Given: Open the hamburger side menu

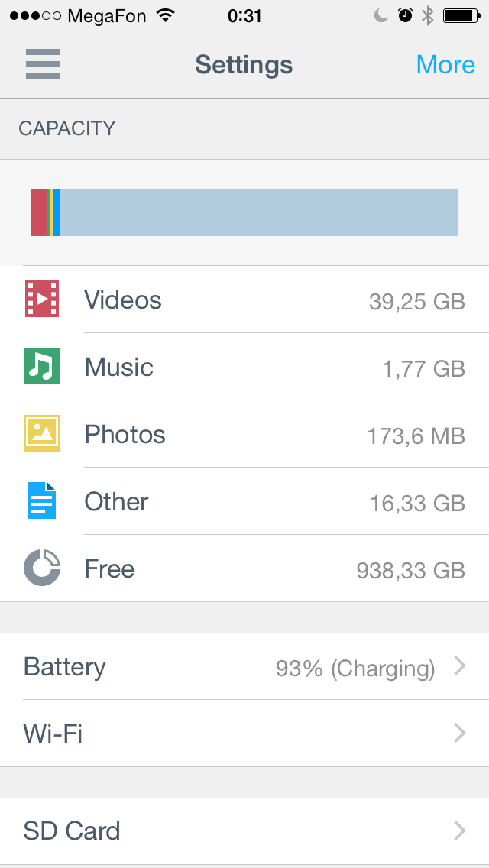Looking at the screenshot, I should (x=43, y=64).
